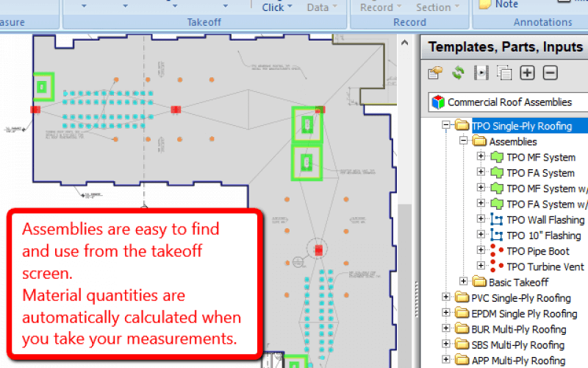
Task: Click the expand all plus icon
Action: pos(527,72)
